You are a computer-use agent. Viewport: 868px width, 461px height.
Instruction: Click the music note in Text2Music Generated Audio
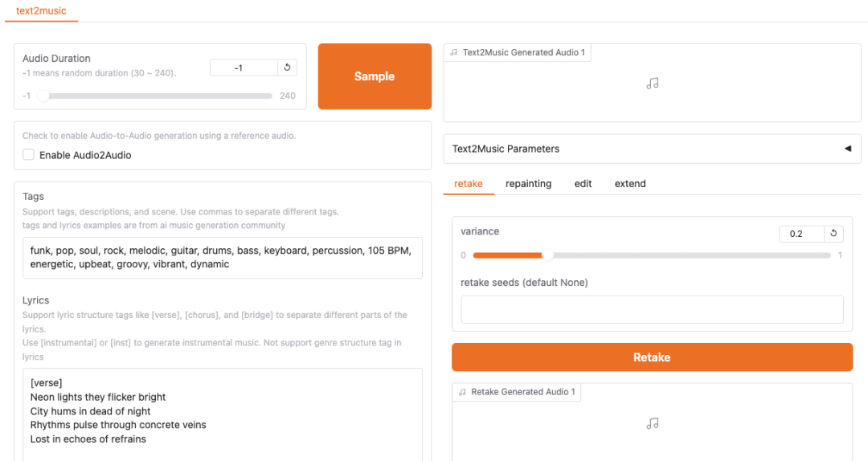[653, 84]
